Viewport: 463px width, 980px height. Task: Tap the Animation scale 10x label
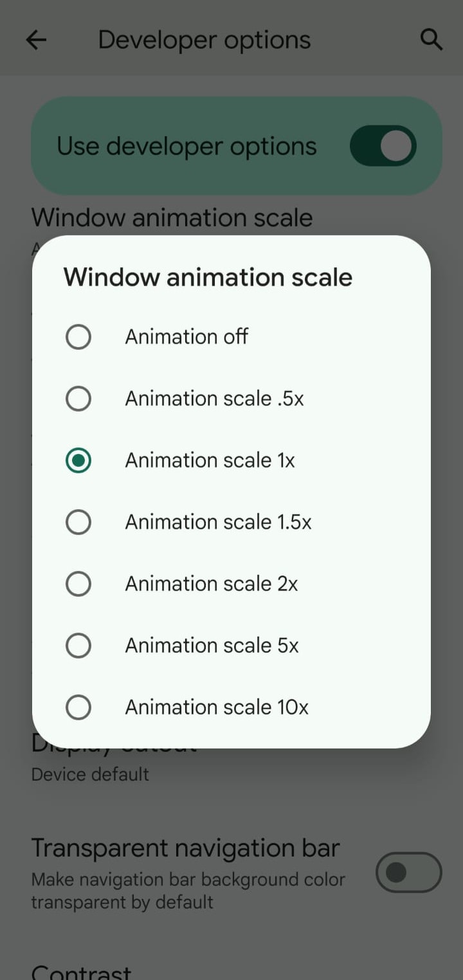pos(217,707)
